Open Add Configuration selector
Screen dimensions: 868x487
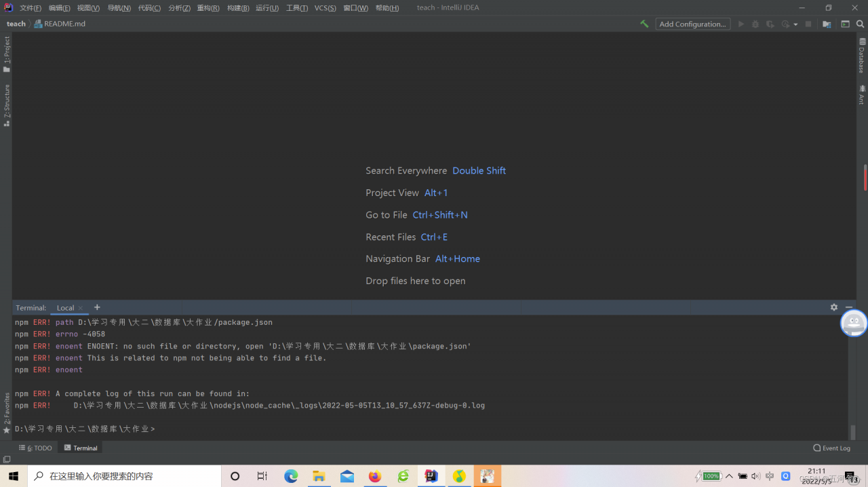tap(692, 24)
